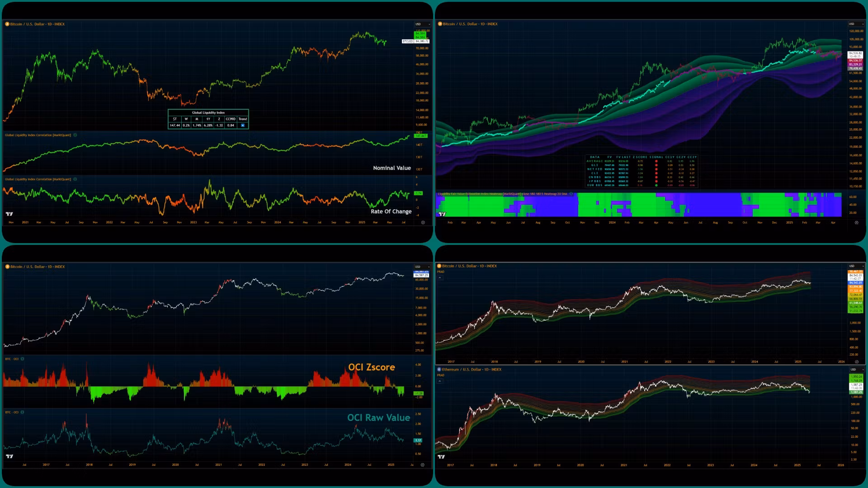The width and height of the screenshot is (868, 488).
Task: Collapse PRAD indicator legend on Ethereum chart
Action: point(440,381)
